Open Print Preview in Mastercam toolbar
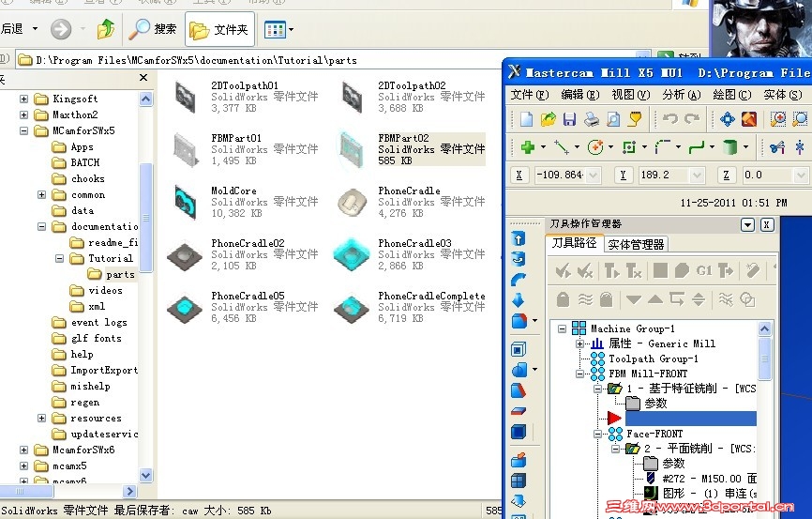The image size is (812, 519). tap(613, 119)
